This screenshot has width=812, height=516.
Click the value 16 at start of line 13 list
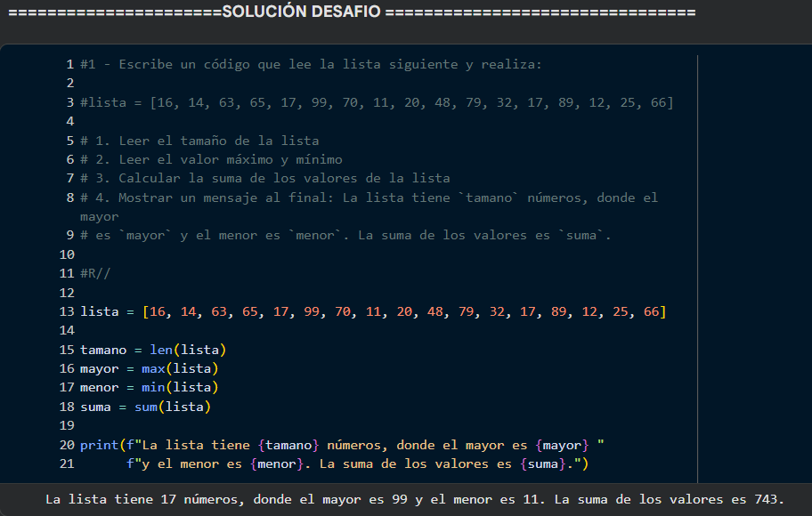[x=158, y=311]
